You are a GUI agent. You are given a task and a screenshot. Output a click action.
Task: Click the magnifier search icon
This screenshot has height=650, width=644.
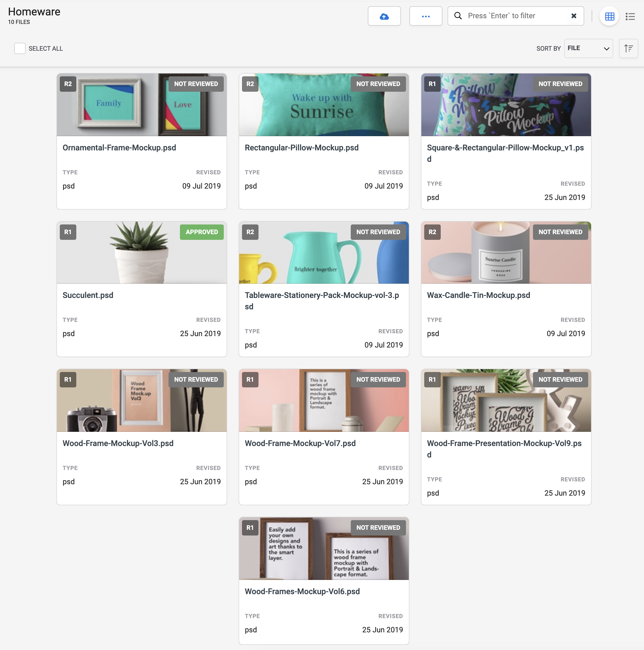click(458, 16)
